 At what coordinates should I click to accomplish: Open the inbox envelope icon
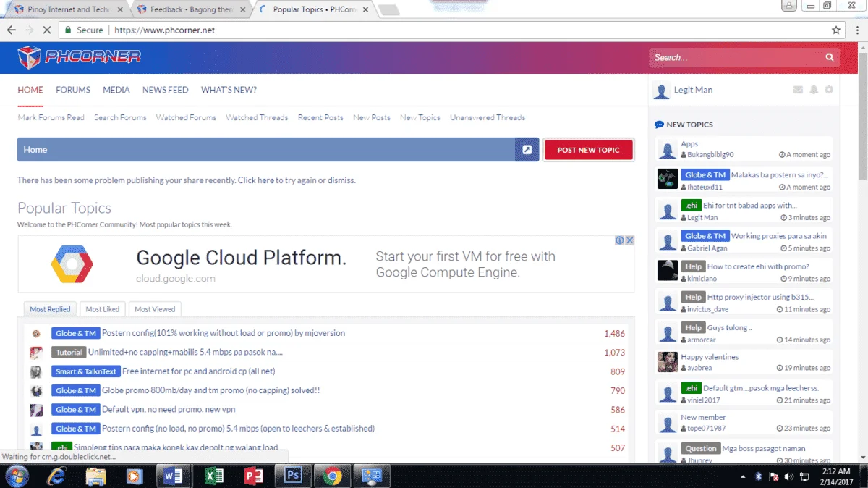coord(798,90)
